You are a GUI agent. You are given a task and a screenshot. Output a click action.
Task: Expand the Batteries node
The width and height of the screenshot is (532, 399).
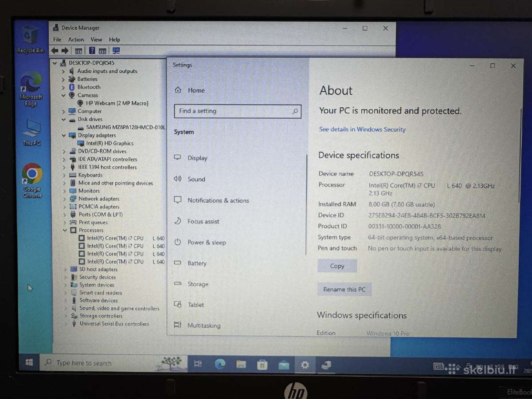[63, 79]
